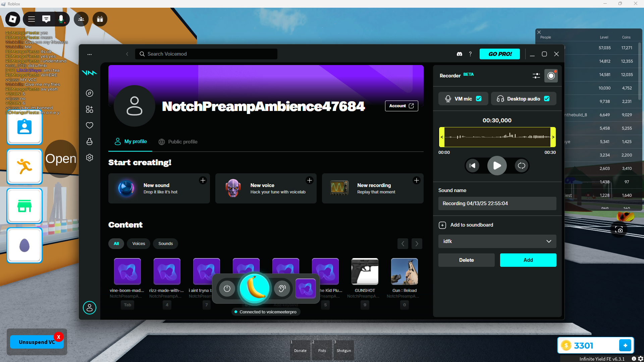Click the GO PRO! button
The width and height of the screenshot is (644, 362).
pos(499,54)
